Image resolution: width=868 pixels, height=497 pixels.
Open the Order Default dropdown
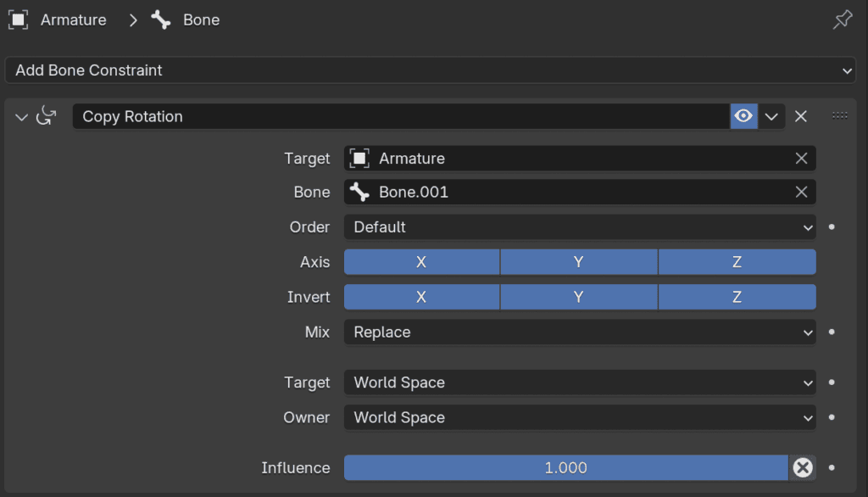(580, 227)
